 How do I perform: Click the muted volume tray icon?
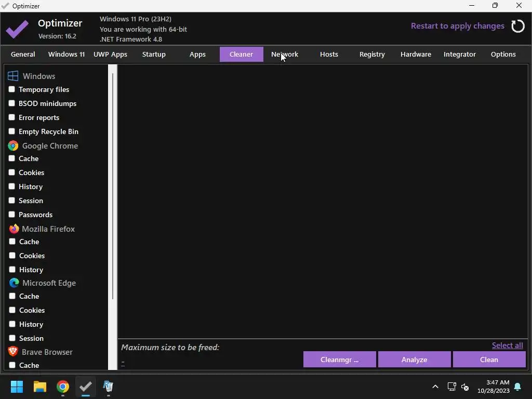[x=465, y=387]
